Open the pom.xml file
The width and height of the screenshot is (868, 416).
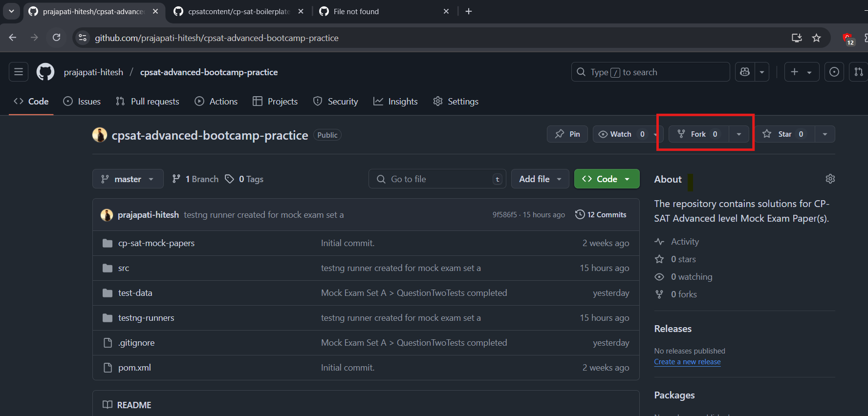pyautogui.click(x=134, y=368)
